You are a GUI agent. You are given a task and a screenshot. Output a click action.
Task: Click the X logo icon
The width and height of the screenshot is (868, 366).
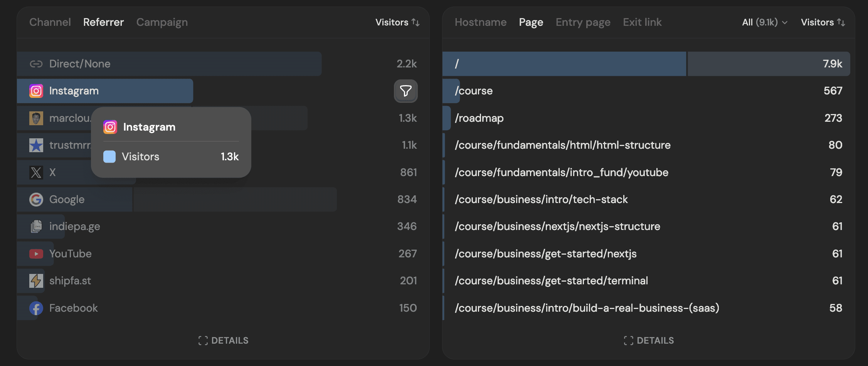pyautogui.click(x=36, y=172)
